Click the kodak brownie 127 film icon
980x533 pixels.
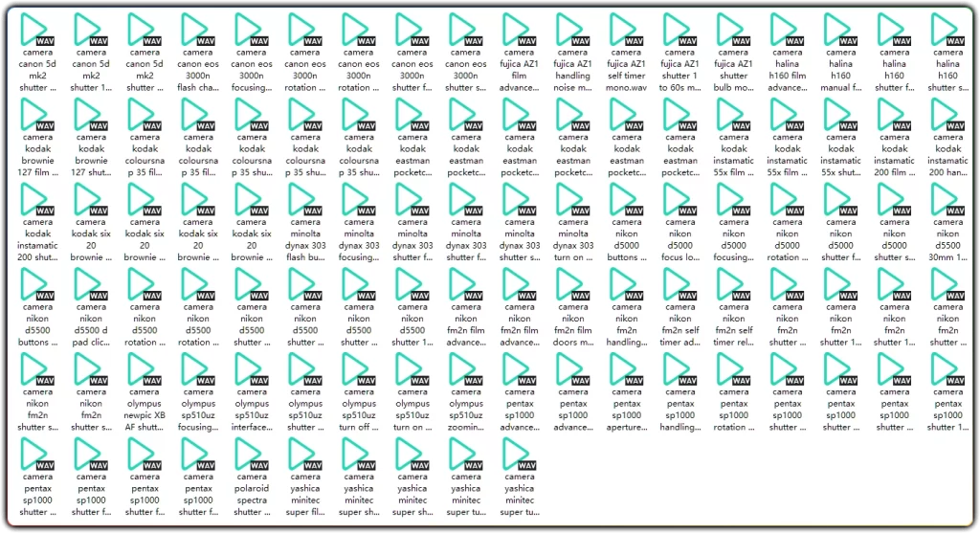37,114
